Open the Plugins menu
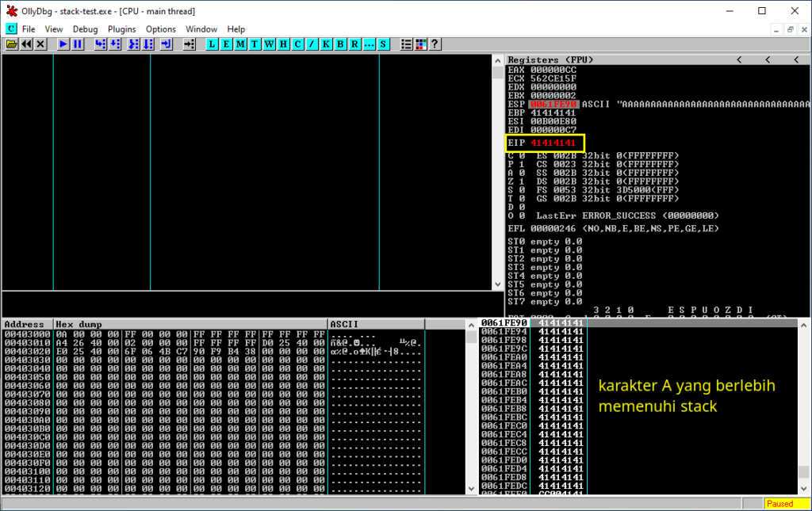The height and width of the screenshot is (511, 812). pyautogui.click(x=121, y=29)
